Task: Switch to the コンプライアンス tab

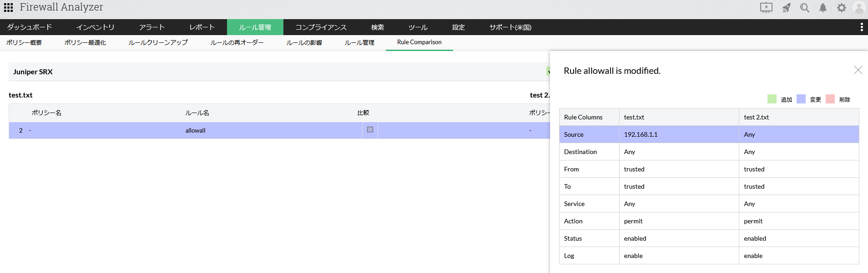Action: coord(321,27)
